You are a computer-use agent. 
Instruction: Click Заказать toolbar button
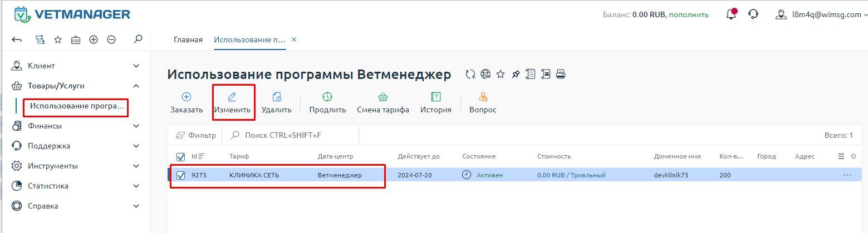tap(187, 103)
